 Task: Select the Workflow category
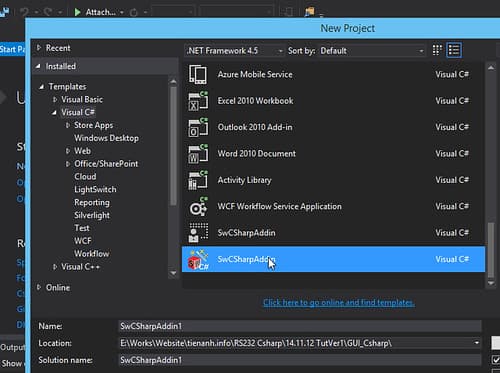click(x=92, y=254)
